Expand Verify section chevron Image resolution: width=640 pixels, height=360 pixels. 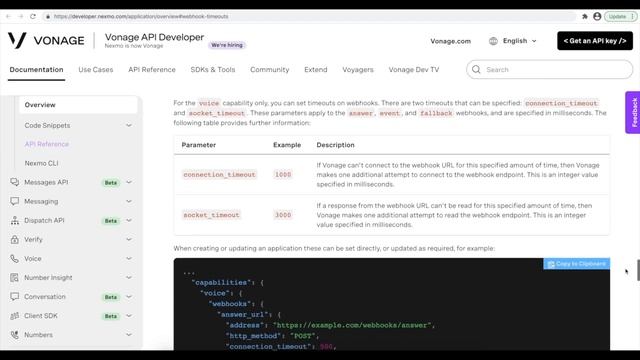click(x=129, y=240)
